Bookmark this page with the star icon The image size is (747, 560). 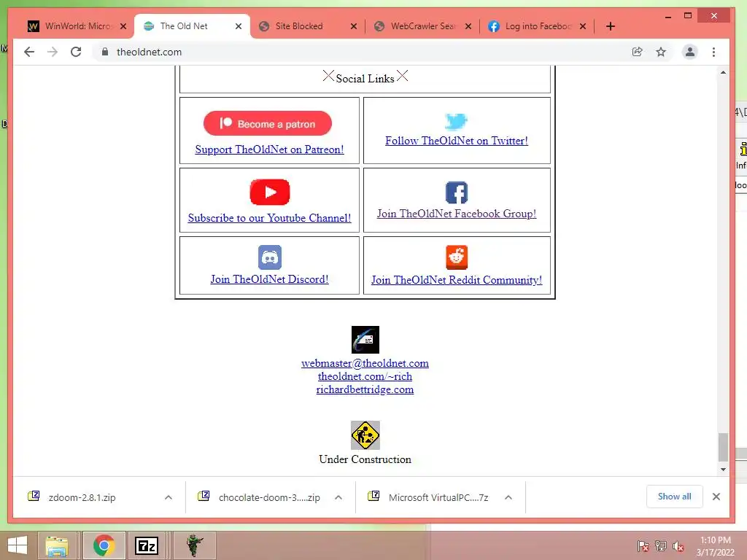pyautogui.click(x=661, y=52)
